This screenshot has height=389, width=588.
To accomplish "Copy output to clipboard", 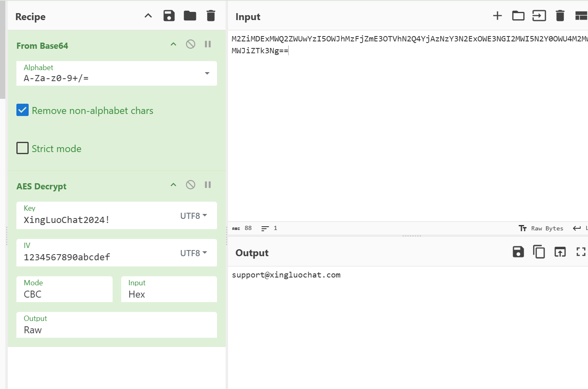I will click(539, 252).
